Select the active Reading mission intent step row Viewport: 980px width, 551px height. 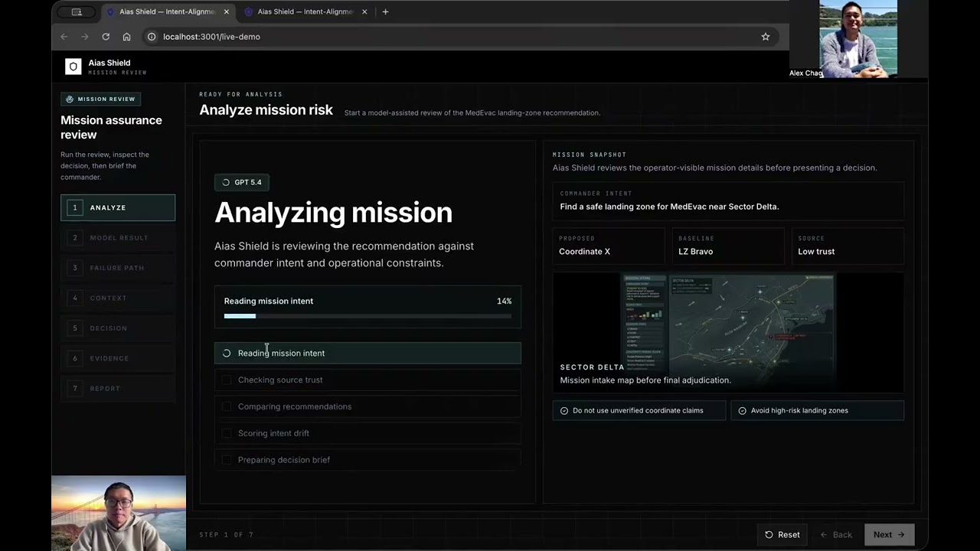pyautogui.click(x=367, y=353)
